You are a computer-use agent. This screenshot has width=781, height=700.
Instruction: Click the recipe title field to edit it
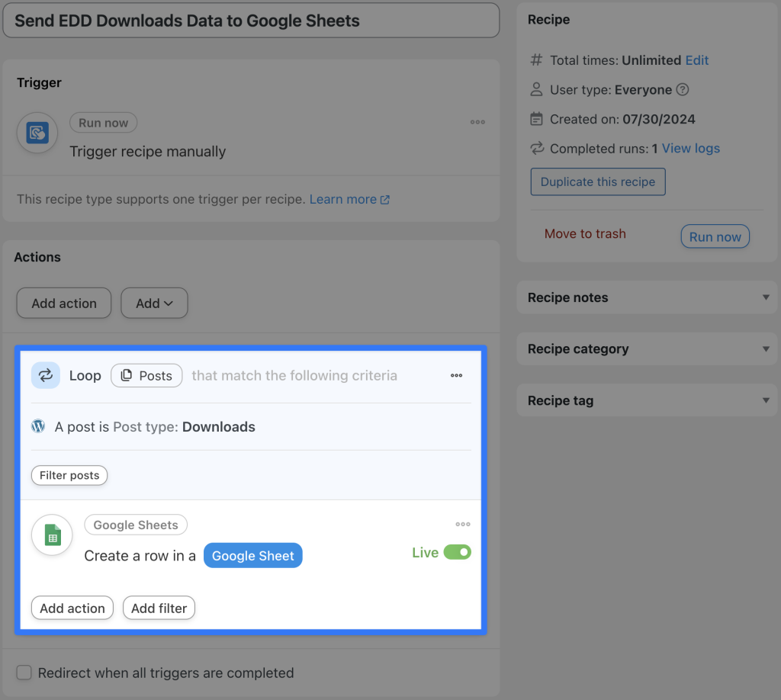coord(251,21)
